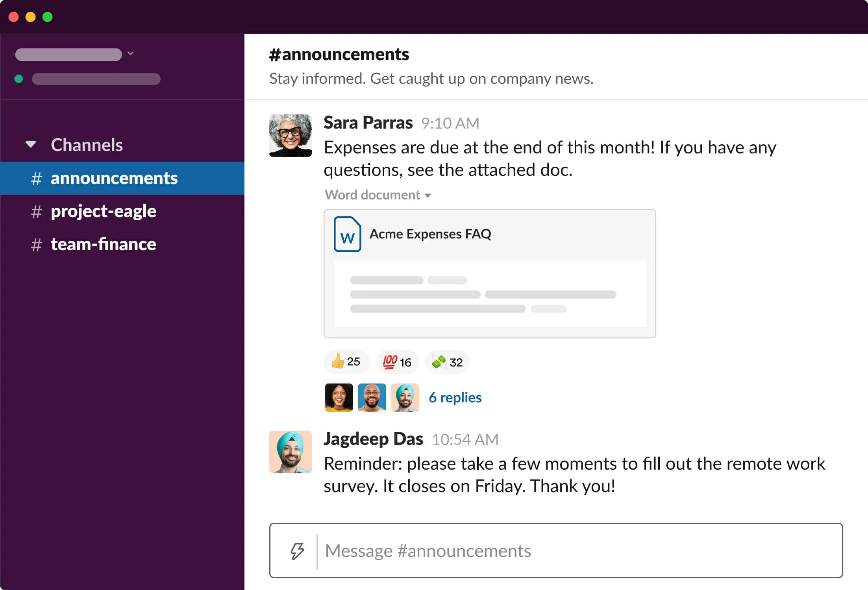Click the Word document file icon
The image size is (868, 590).
pyautogui.click(x=348, y=235)
